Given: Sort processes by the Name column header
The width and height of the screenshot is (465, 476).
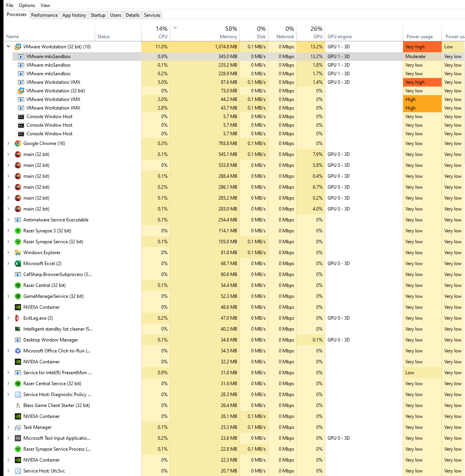Looking at the screenshot, I should [x=49, y=33].
